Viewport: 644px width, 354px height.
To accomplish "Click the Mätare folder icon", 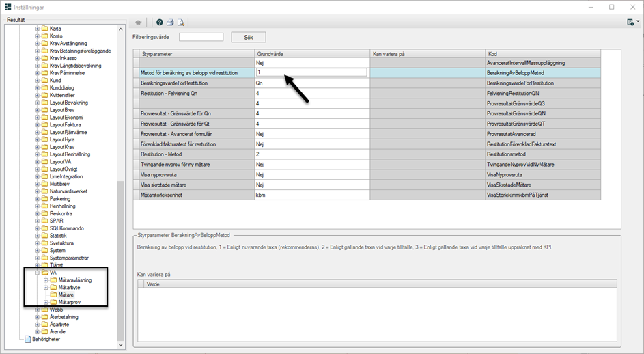I will click(53, 295).
